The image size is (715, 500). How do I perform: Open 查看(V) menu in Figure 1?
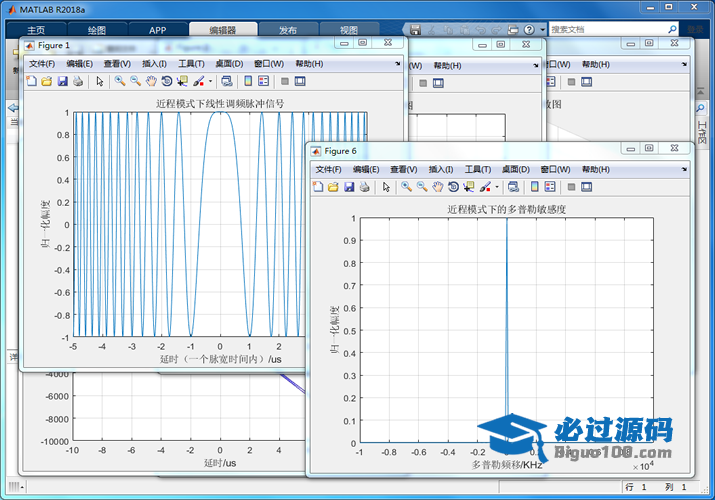(x=117, y=64)
